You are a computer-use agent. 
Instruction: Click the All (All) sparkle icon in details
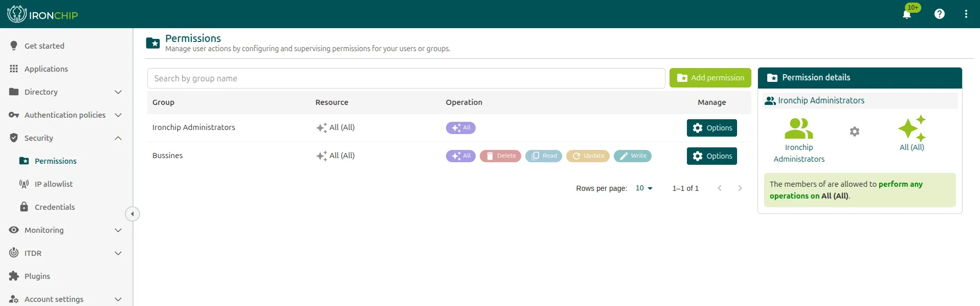912,128
